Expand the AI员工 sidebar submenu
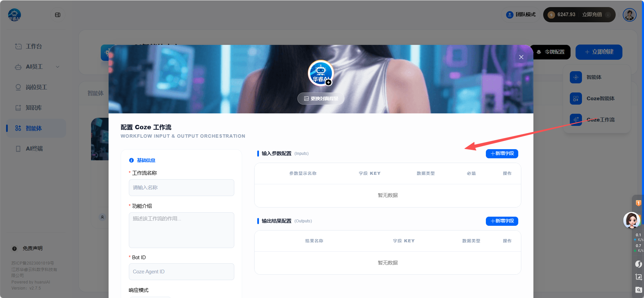This screenshot has height=298, width=644. pos(58,67)
